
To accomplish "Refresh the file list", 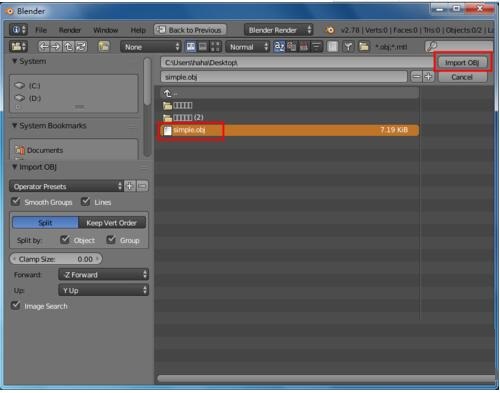I will [81, 47].
